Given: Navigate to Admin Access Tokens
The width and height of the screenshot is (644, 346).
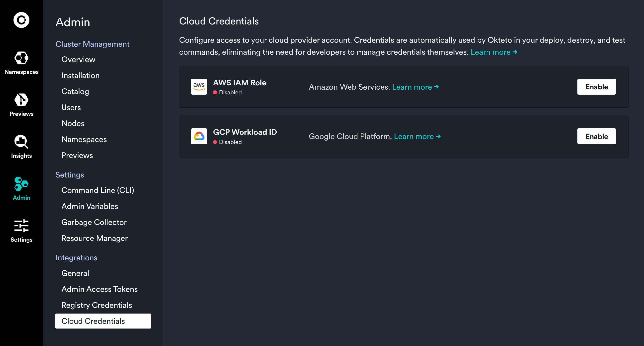Looking at the screenshot, I should [99, 289].
